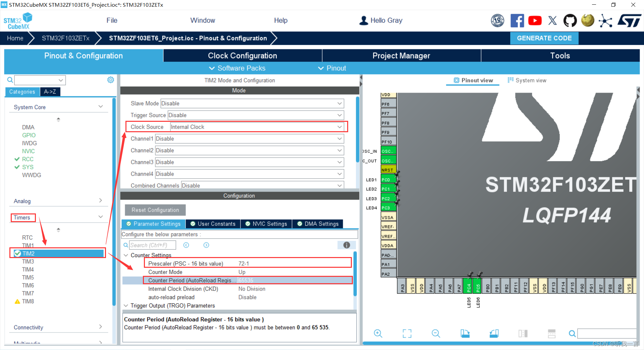Open the Software Packs menu
644x350 pixels.
(237, 68)
